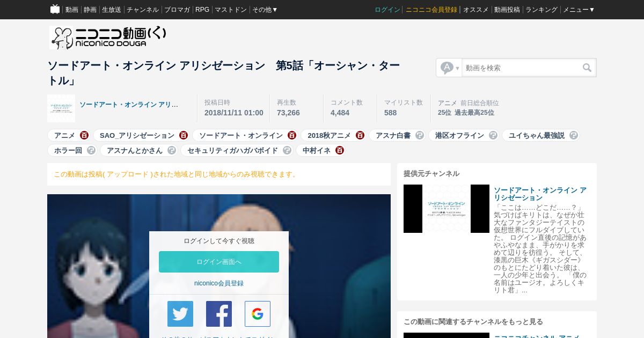This screenshot has width=644, height=338.
Task: Open 動画投稿 link in top bar
Action: [x=507, y=10]
